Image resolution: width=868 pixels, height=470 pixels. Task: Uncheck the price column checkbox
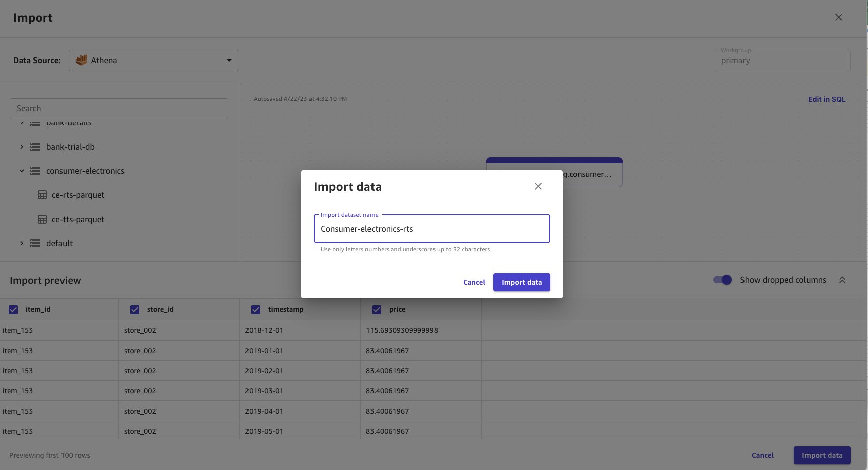point(377,310)
